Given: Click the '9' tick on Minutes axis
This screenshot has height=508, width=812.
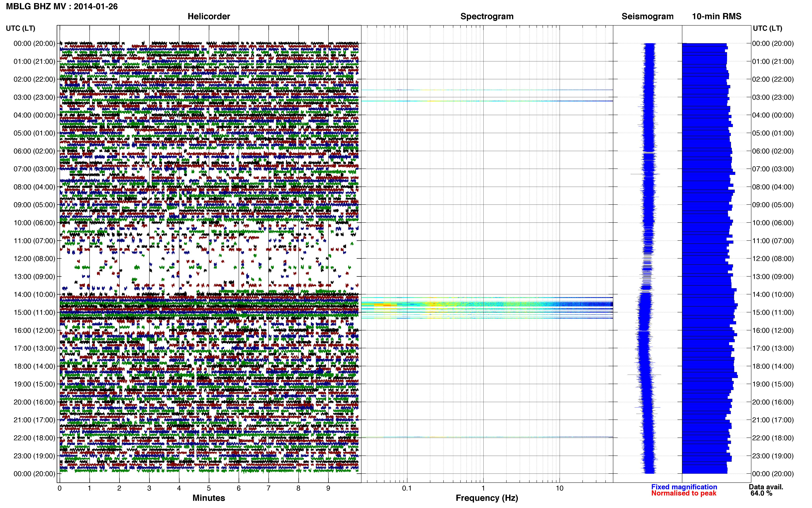Looking at the screenshot, I should [x=328, y=488].
